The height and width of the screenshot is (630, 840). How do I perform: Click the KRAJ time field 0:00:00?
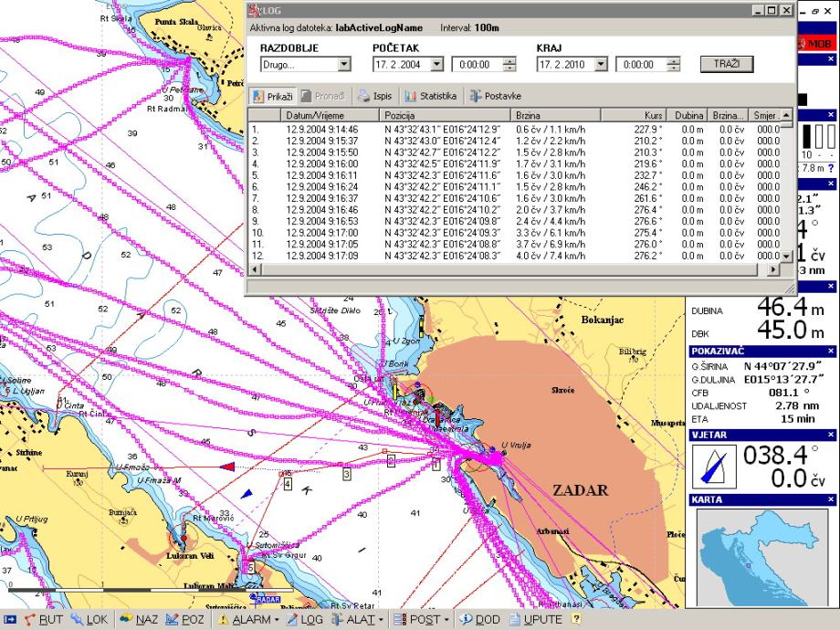pyautogui.click(x=641, y=65)
